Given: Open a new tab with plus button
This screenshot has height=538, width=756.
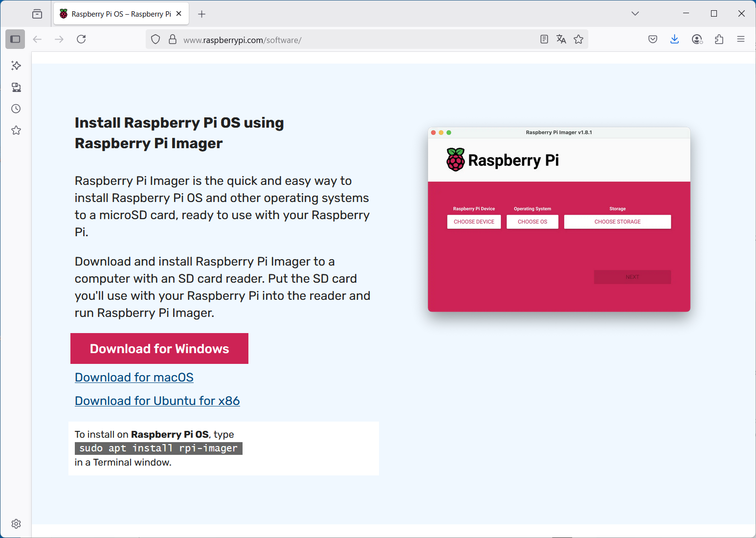Looking at the screenshot, I should 201,14.
